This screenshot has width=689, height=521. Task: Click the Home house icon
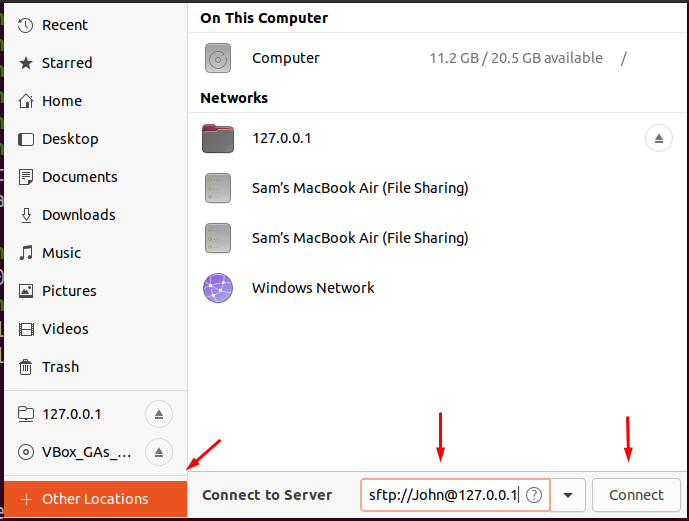26,101
